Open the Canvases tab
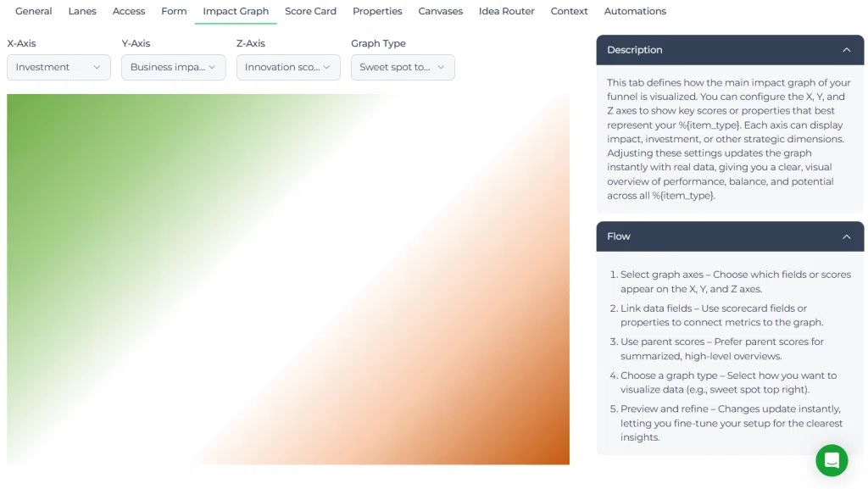Image resolution: width=868 pixels, height=489 pixels. point(441,11)
